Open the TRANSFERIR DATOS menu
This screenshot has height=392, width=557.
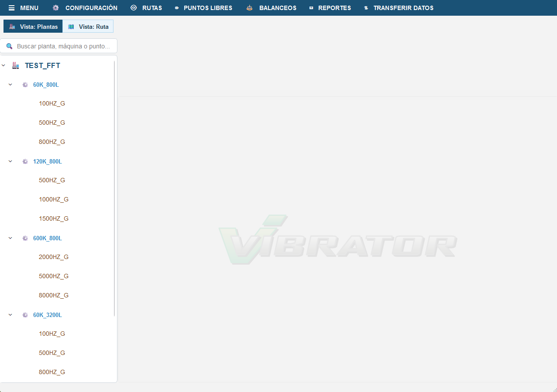click(x=399, y=8)
